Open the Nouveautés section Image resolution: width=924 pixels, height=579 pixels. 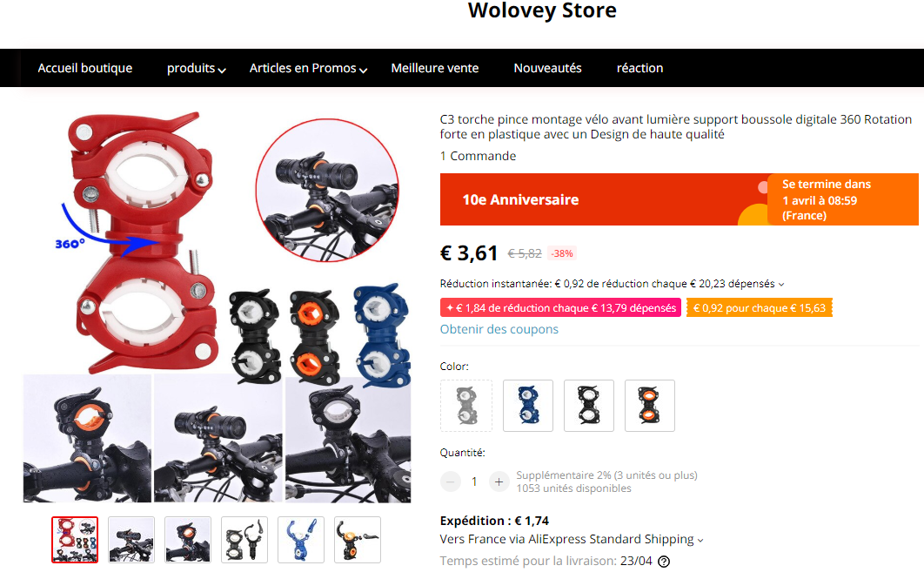pyautogui.click(x=547, y=69)
